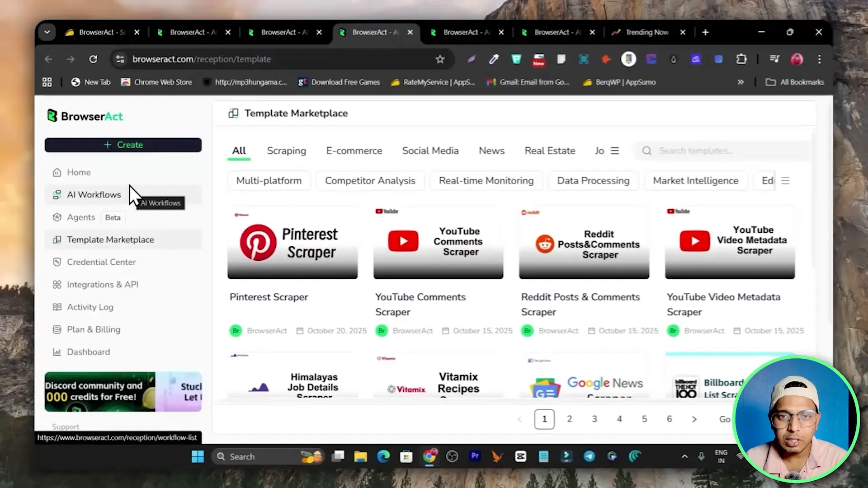Click the green Create button
The image size is (868, 488).
(123, 145)
